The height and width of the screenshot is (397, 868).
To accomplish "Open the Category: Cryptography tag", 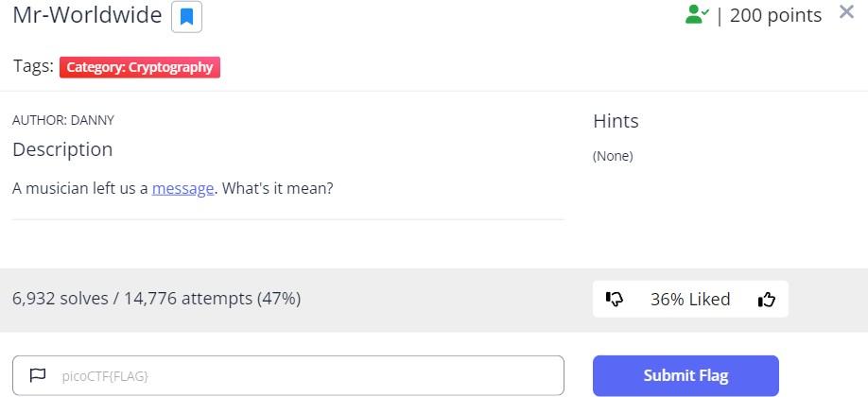I will pos(140,67).
